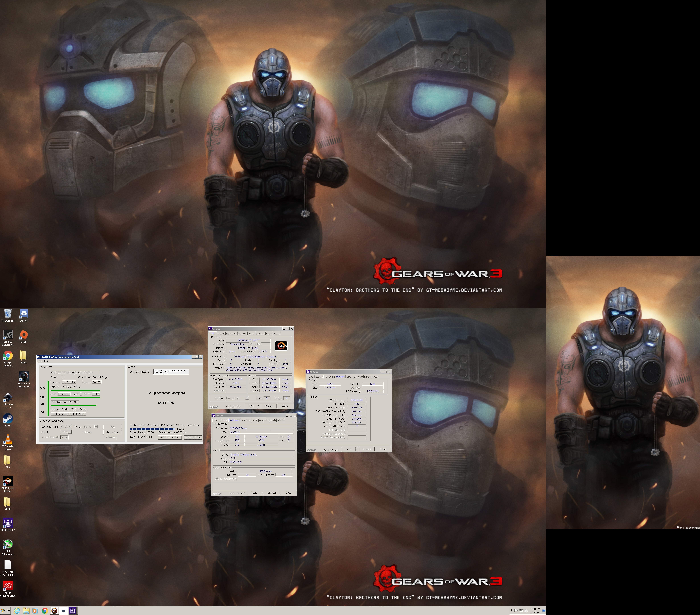Click the Internet Explorer taskbar icon
Screen dimensions: 700x615
click(17, 611)
